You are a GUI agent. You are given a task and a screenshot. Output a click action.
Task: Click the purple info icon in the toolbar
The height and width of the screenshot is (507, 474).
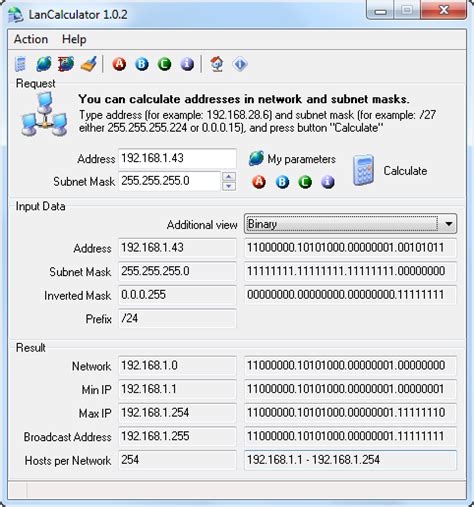(187, 64)
